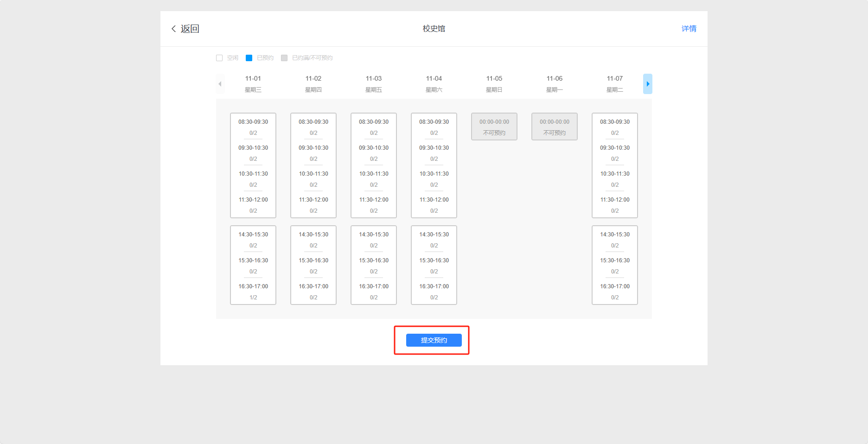Click the 不可预约 block on 11-05
The height and width of the screenshot is (444, 868).
click(x=494, y=127)
